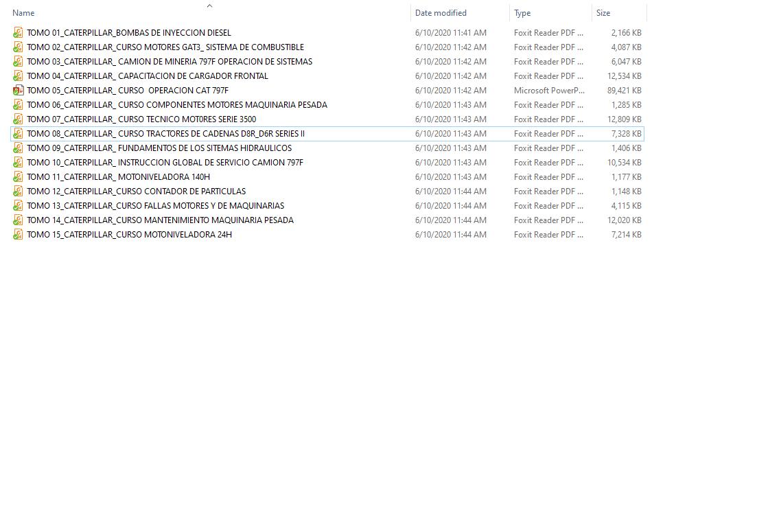Click the 12,534 KB size value
This screenshot has height=532, width=770.
pyautogui.click(x=624, y=76)
